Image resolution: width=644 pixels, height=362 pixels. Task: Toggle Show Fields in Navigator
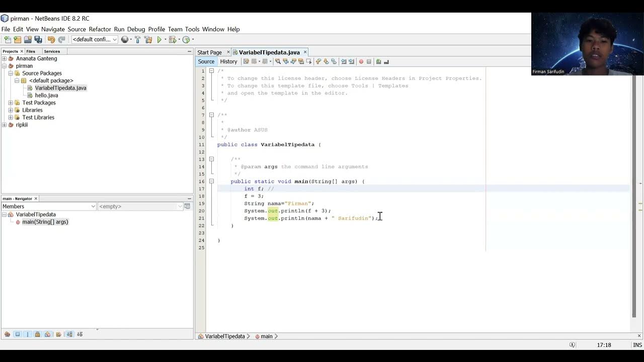(17, 334)
